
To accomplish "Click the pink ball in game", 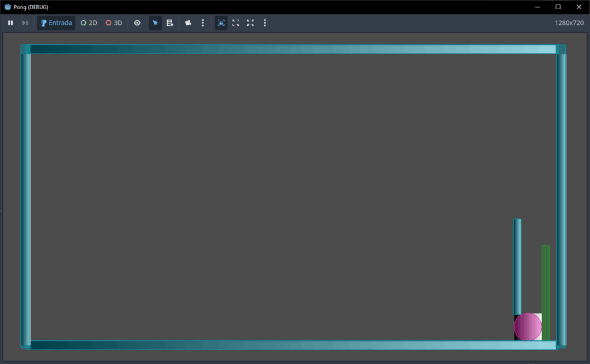I will pos(528,327).
